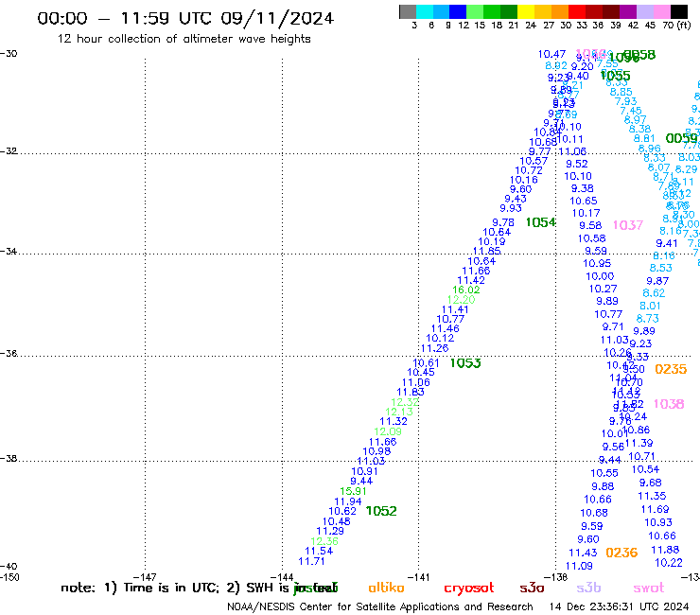Click the wave height value 11.54

(319, 551)
